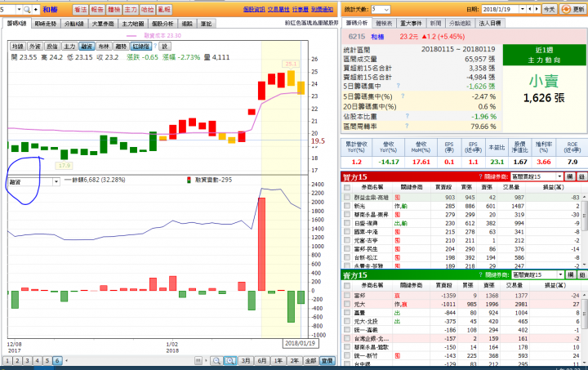Click the pink 融資成本 legend line
Viewport: 588px width, 370px height.
point(131,36)
